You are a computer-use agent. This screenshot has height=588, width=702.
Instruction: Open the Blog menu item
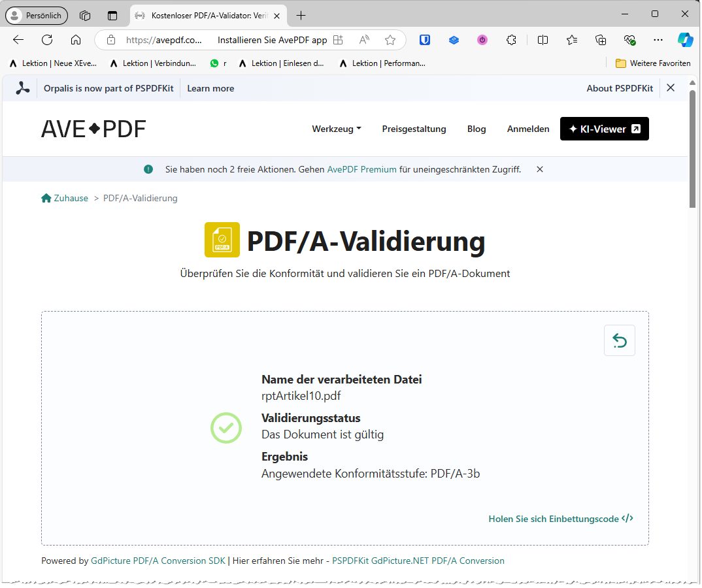pyautogui.click(x=476, y=129)
